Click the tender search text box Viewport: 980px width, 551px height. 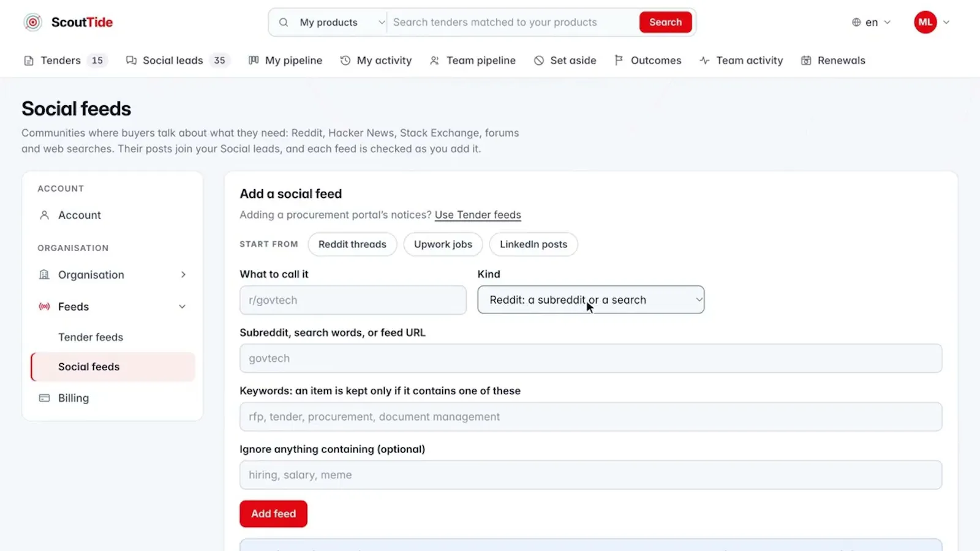(x=513, y=23)
